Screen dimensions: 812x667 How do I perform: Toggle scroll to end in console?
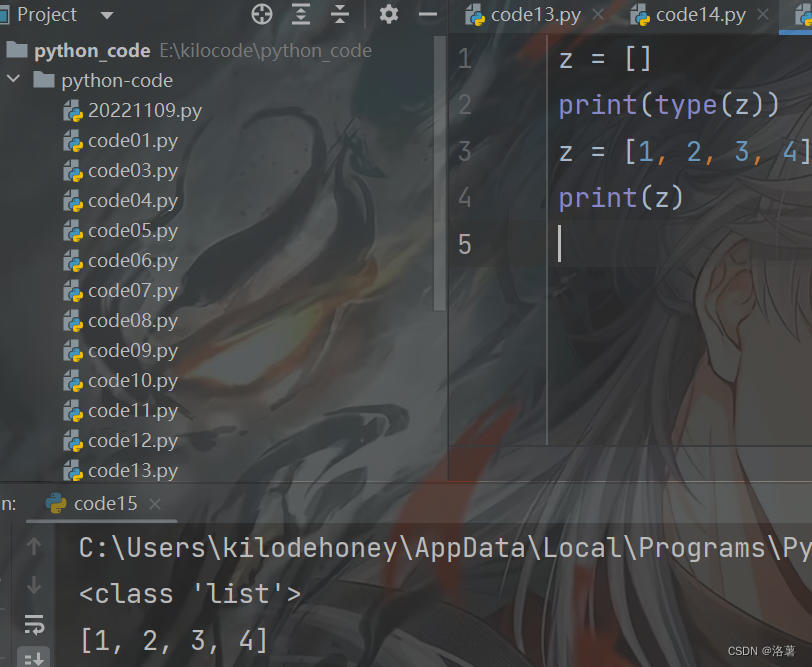click(x=34, y=657)
